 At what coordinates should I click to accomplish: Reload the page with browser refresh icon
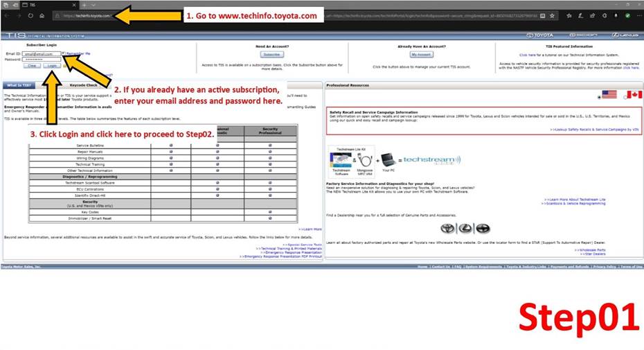(30, 16)
